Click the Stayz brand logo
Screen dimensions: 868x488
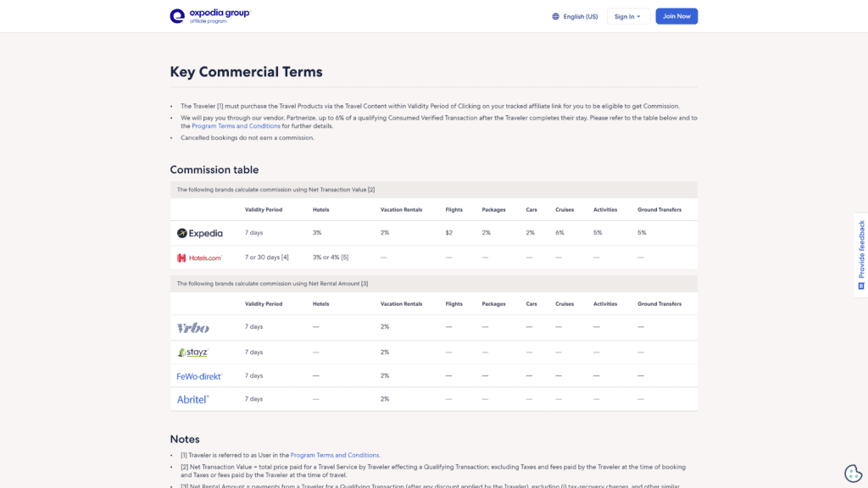point(192,352)
